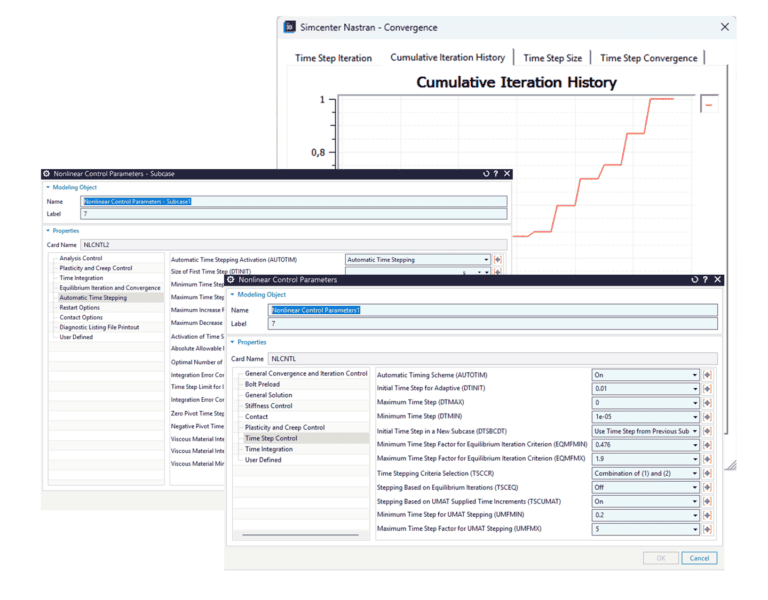The width and height of the screenshot is (768, 600).
Task: Switch to Time Step Iteration tab
Action: point(333,58)
